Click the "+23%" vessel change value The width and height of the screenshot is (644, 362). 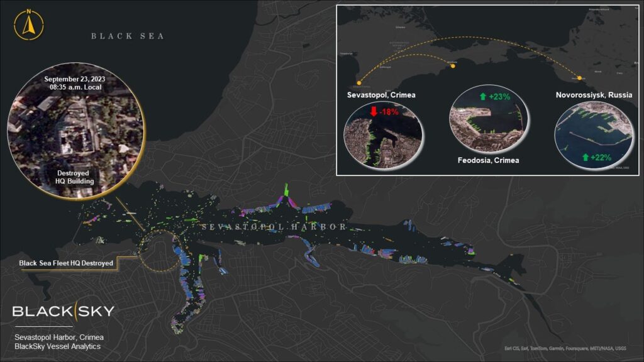click(499, 97)
